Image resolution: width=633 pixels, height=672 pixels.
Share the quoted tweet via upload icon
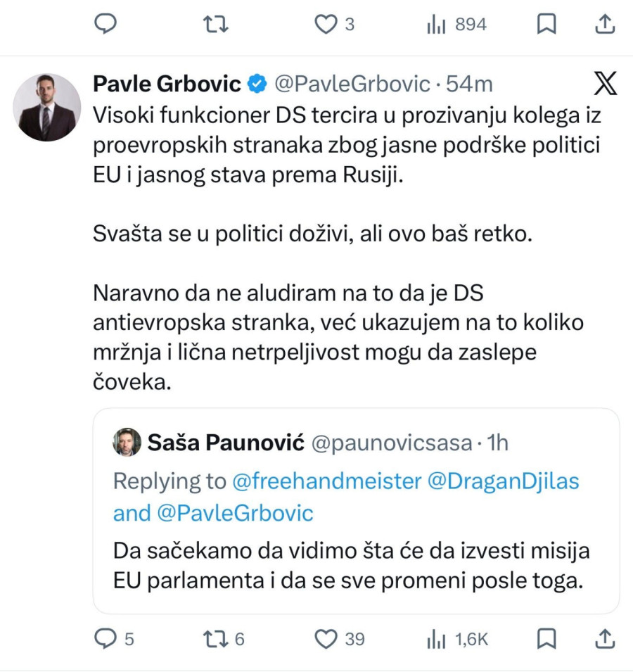(605, 639)
